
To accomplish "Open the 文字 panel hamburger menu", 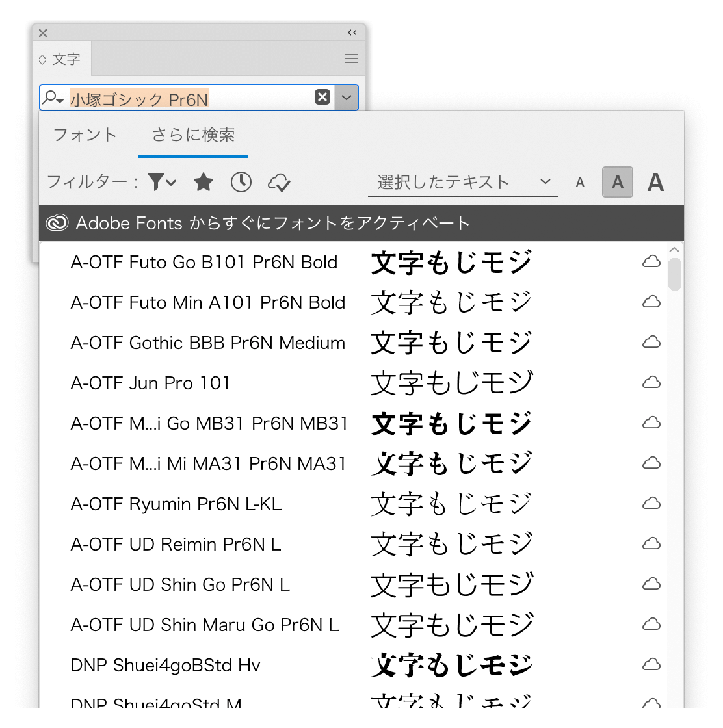I will [x=351, y=58].
